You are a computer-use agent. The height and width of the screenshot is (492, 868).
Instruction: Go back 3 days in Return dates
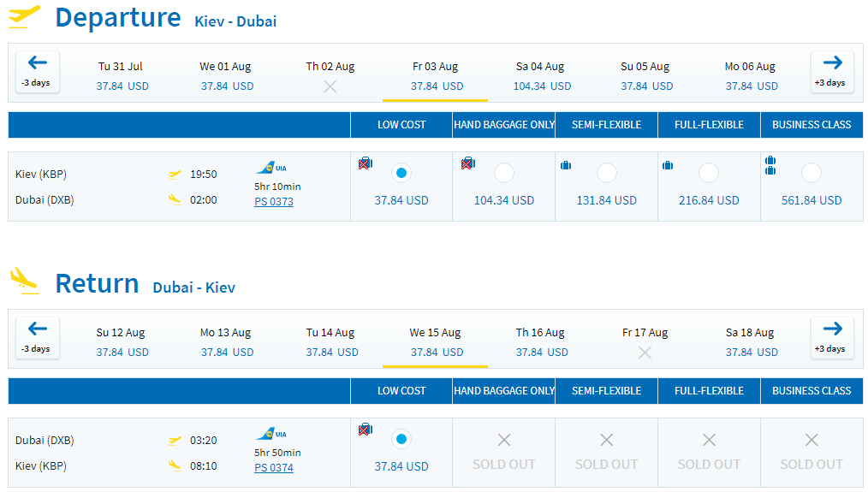tap(37, 338)
